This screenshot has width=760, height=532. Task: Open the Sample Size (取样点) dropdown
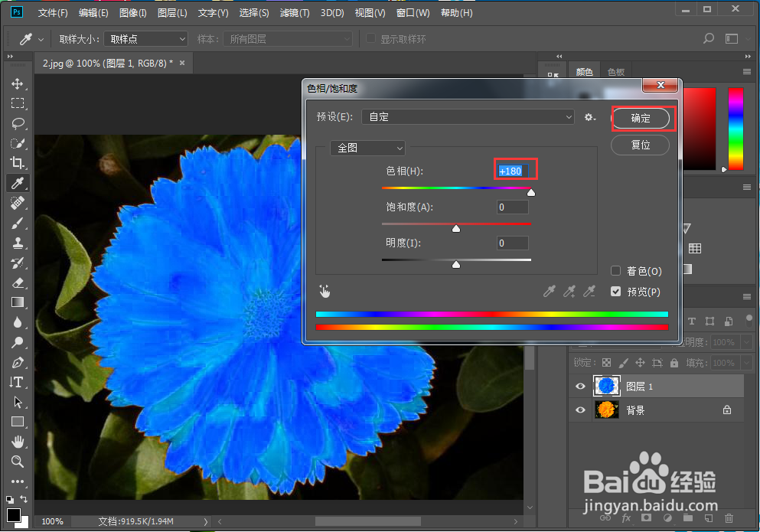pyautogui.click(x=146, y=39)
